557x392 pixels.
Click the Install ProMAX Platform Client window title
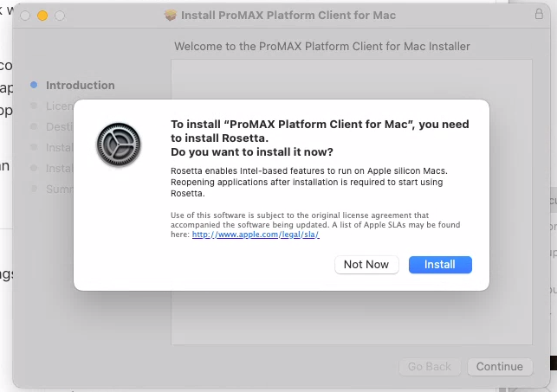288,16
